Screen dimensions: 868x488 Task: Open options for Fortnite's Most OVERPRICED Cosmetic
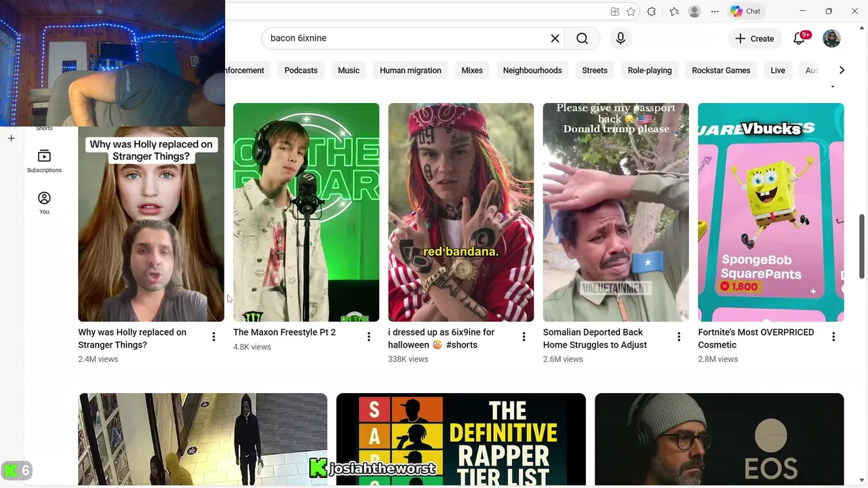pyautogui.click(x=833, y=337)
